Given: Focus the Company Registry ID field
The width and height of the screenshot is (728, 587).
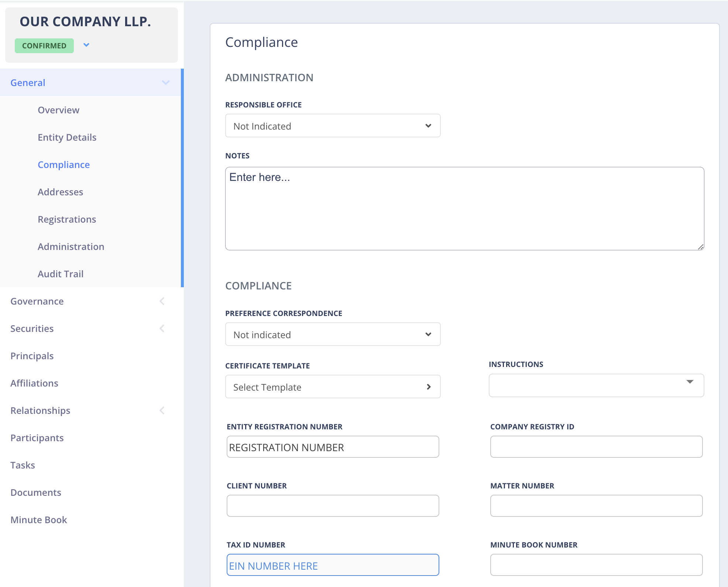Looking at the screenshot, I should click(596, 447).
